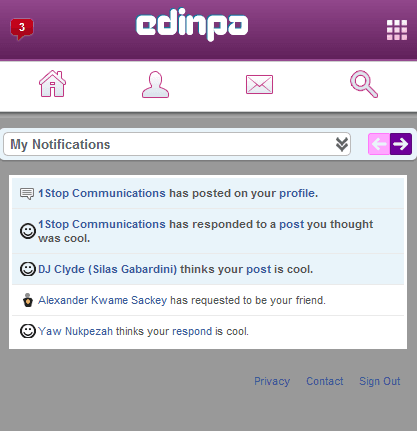
Task: Go to previous page with left arrow
Action: (x=379, y=144)
